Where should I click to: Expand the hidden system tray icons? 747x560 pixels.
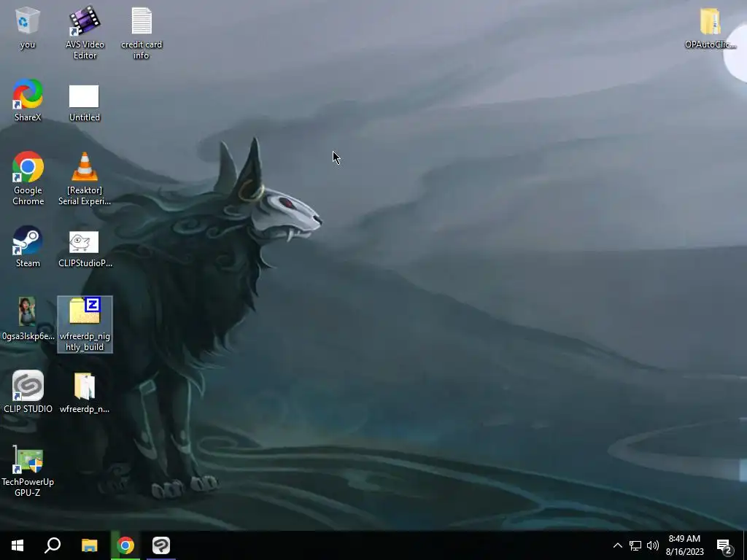(617, 545)
